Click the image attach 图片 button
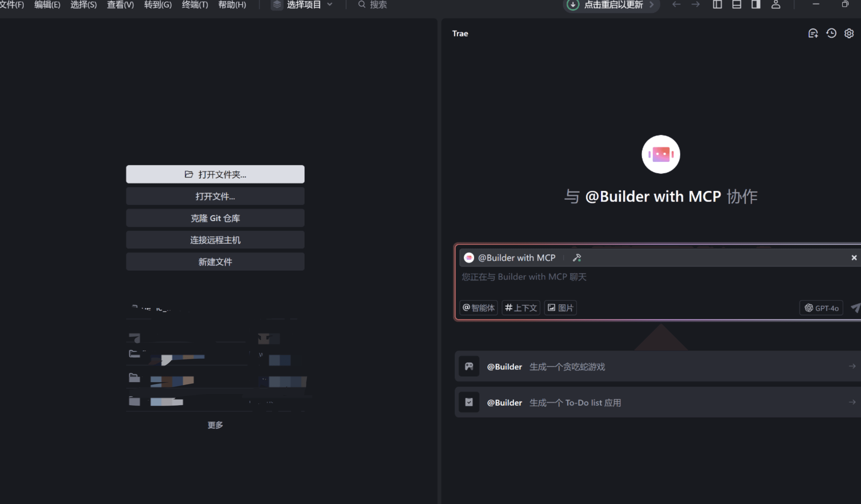 (560, 308)
